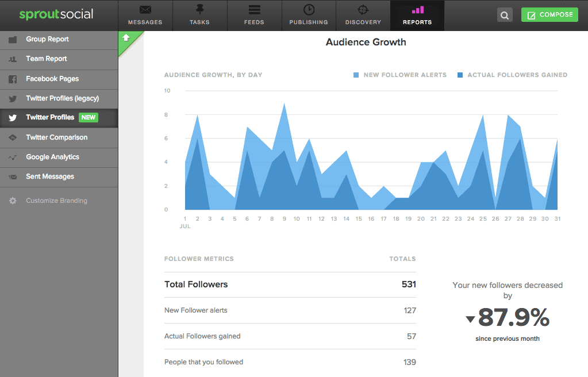
Task: Click the Customize Branding gear icon
Action: pos(13,201)
